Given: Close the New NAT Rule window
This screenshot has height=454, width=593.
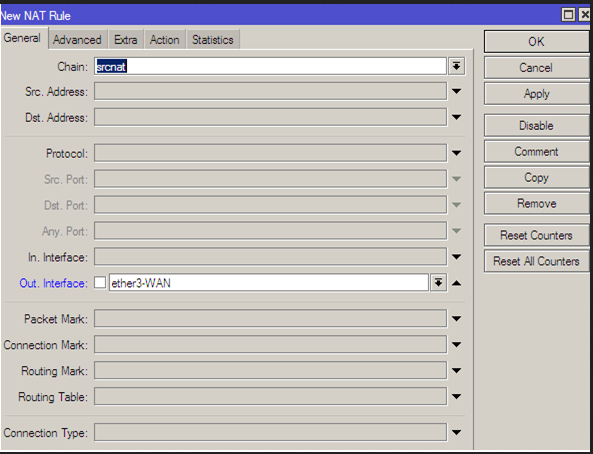Looking at the screenshot, I should [x=585, y=15].
